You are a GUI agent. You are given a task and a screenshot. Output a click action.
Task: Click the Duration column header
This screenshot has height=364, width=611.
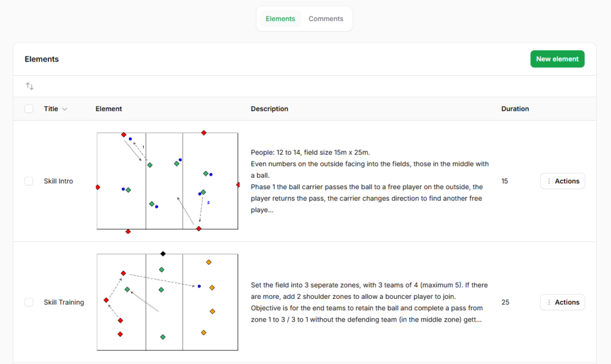[515, 109]
